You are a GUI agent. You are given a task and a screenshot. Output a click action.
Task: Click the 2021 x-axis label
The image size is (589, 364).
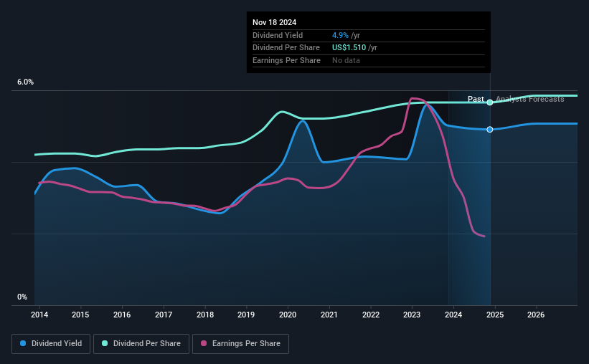(x=329, y=315)
